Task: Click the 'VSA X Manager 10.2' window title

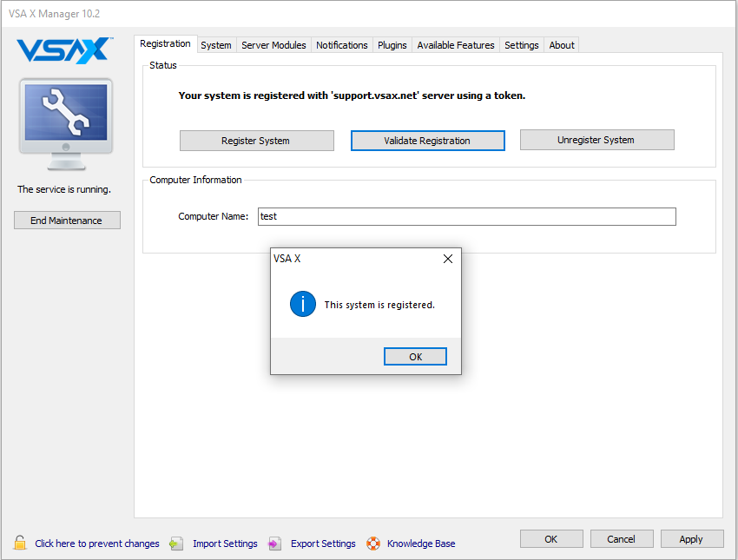Action: click(x=54, y=14)
